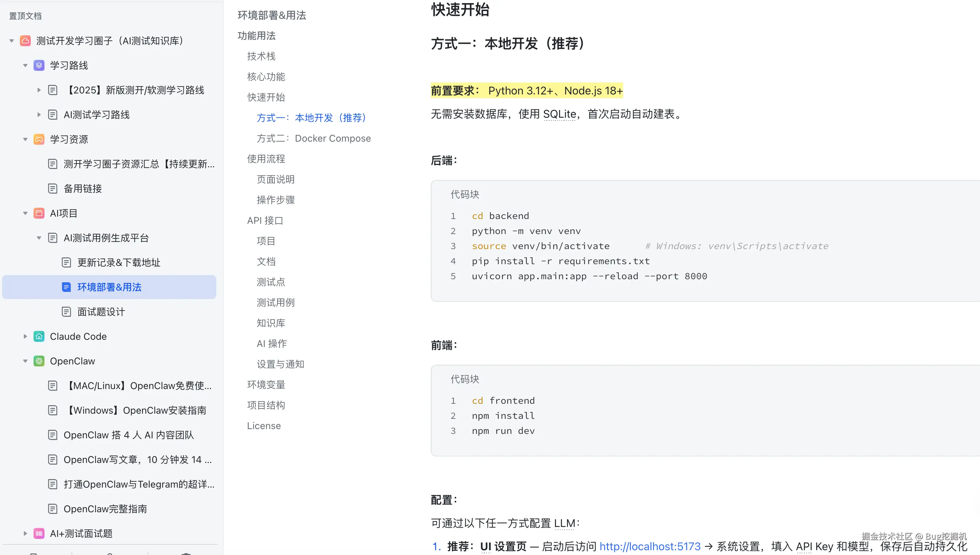
Task: Click the green home icon beside Claude Code
Action: pyautogui.click(x=39, y=336)
